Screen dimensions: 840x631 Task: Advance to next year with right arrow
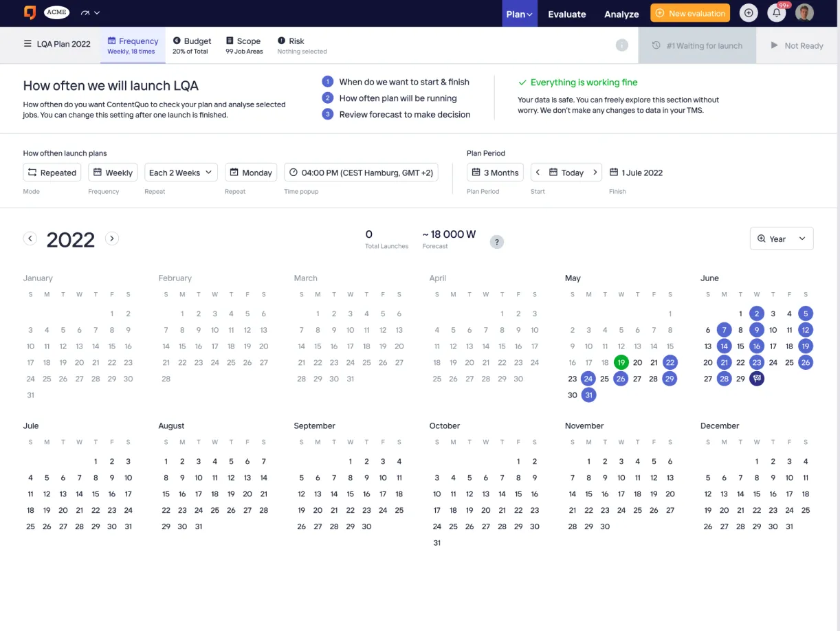pos(112,239)
